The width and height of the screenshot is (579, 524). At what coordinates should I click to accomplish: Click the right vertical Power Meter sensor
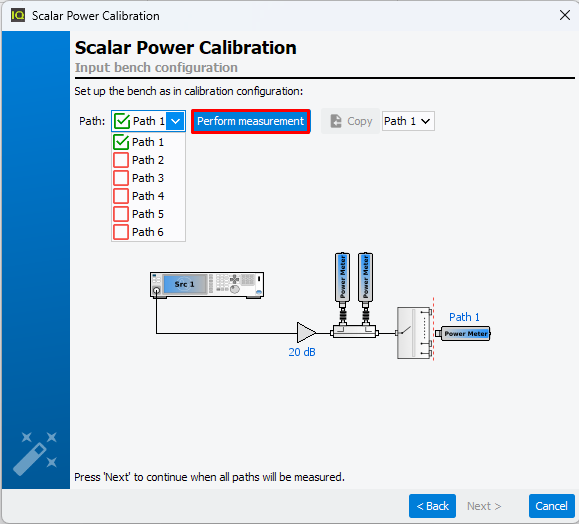pyautogui.click(x=365, y=286)
